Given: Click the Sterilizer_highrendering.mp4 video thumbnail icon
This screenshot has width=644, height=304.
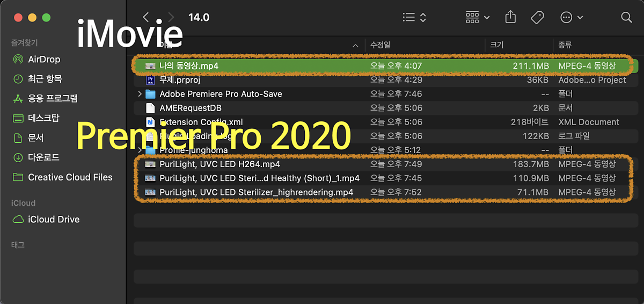Looking at the screenshot, I should pyautogui.click(x=151, y=192).
